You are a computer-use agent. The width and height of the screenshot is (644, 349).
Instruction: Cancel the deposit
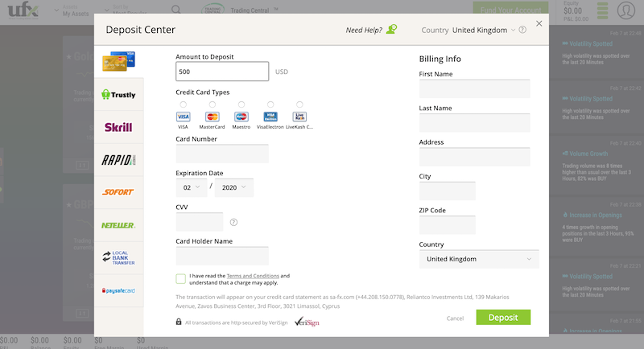(x=455, y=318)
